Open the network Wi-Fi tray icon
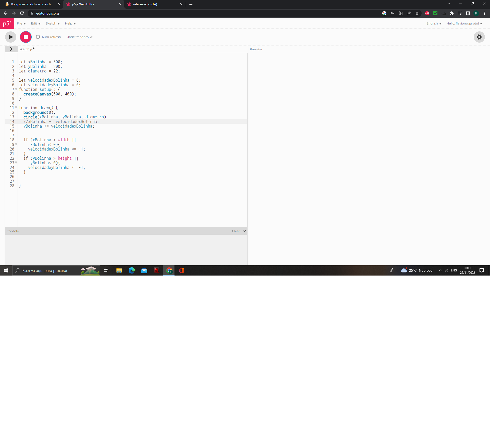490x448 pixels. [447, 270]
